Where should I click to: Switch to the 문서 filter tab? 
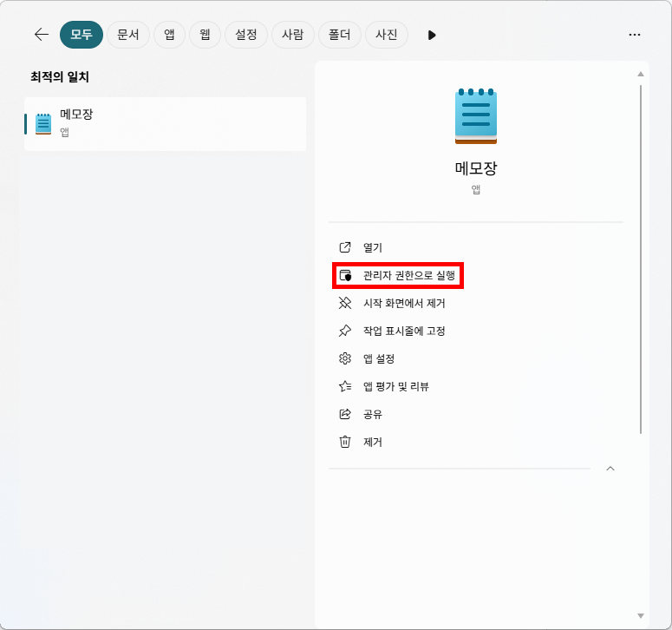[128, 35]
